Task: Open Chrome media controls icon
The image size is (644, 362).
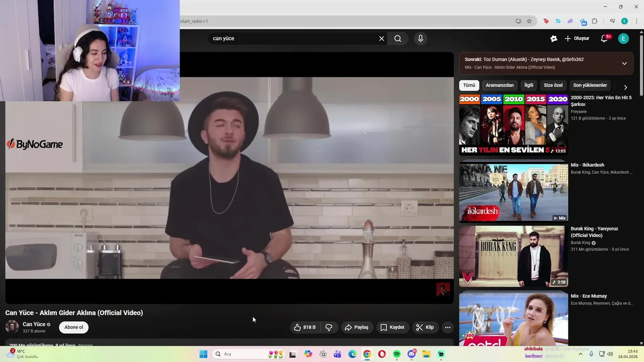Action: (612, 21)
